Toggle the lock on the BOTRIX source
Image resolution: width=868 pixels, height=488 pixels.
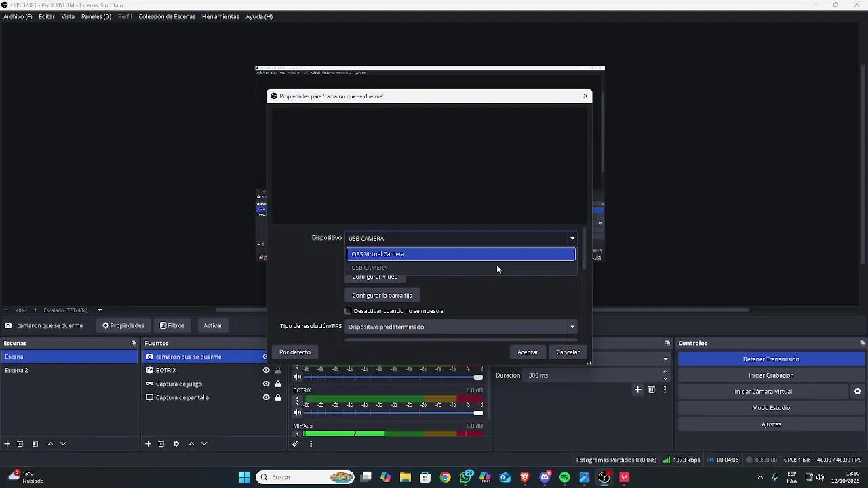278,371
